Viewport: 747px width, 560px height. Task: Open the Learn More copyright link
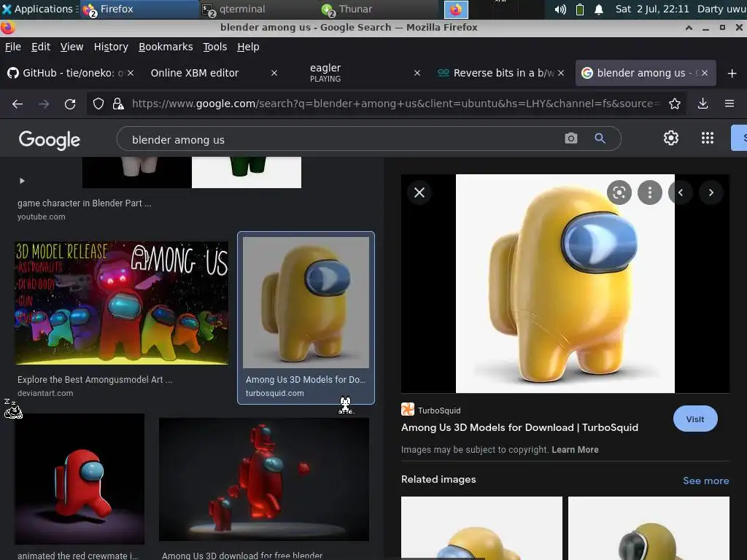(575, 449)
